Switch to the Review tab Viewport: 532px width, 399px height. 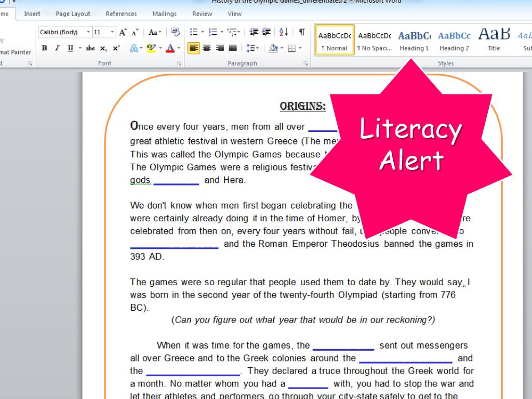click(202, 14)
